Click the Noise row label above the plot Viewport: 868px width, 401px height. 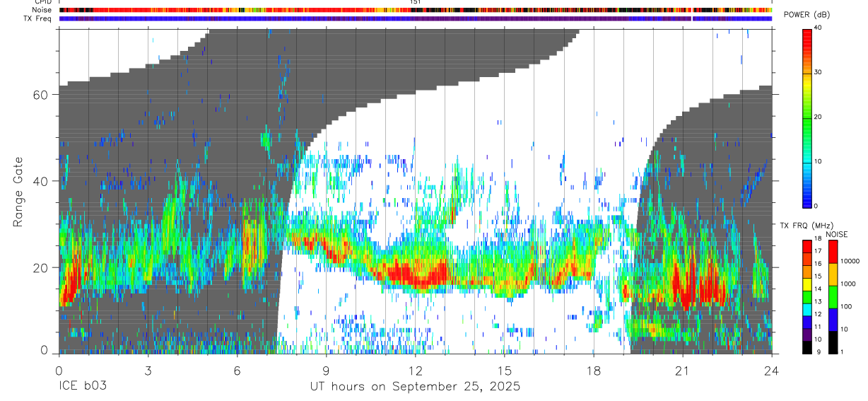[41, 10]
